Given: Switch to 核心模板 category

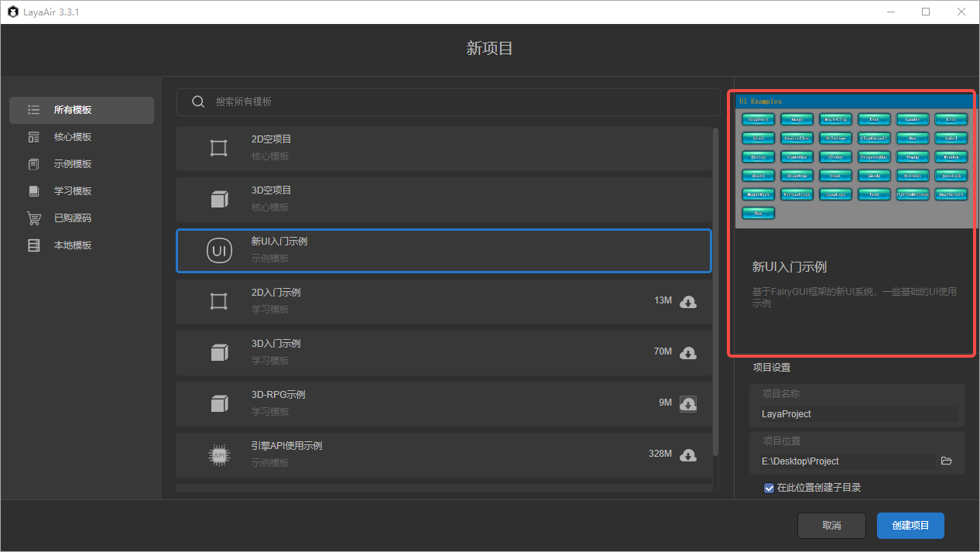Looking at the screenshot, I should pos(73,137).
